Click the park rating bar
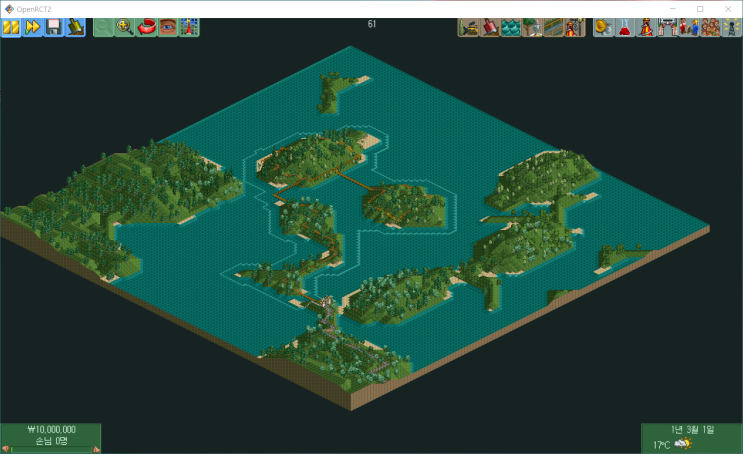Screen dimensions: 743x454 click(51, 449)
